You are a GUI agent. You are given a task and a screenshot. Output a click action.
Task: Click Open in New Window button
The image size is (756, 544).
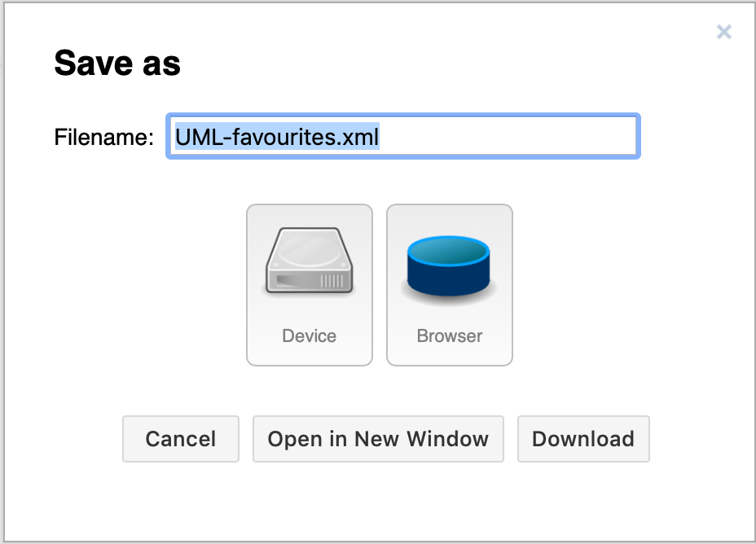pyautogui.click(x=378, y=439)
